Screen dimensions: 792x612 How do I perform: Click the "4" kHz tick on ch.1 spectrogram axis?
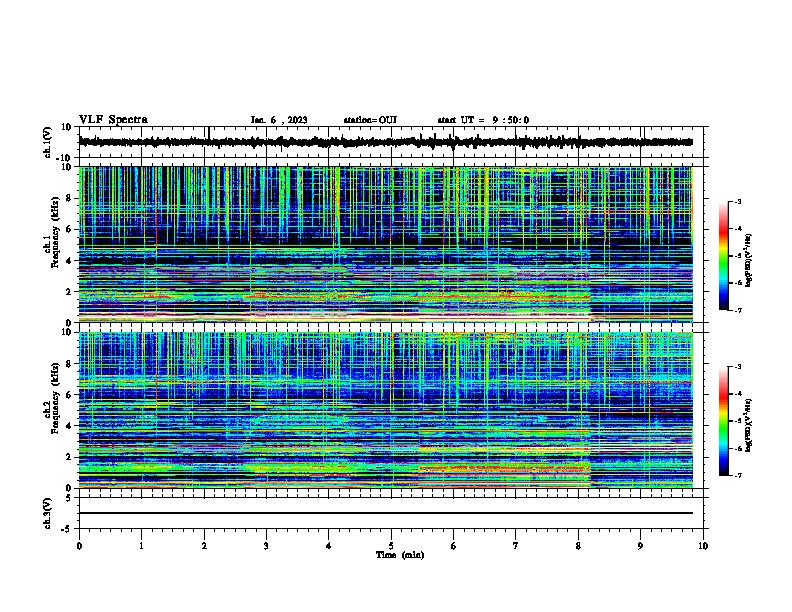coord(69,261)
